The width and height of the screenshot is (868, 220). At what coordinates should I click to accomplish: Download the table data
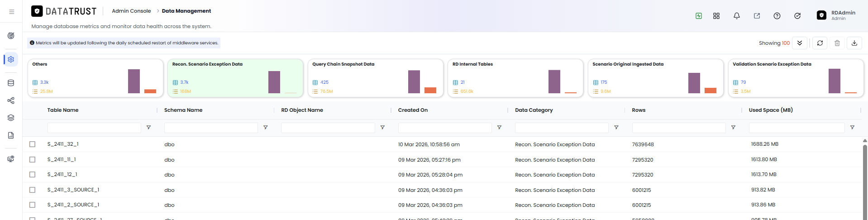coord(854,43)
